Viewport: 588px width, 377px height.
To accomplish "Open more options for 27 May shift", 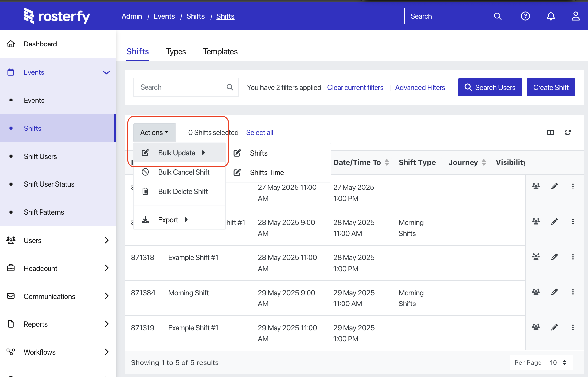I will tap(573, 186).
